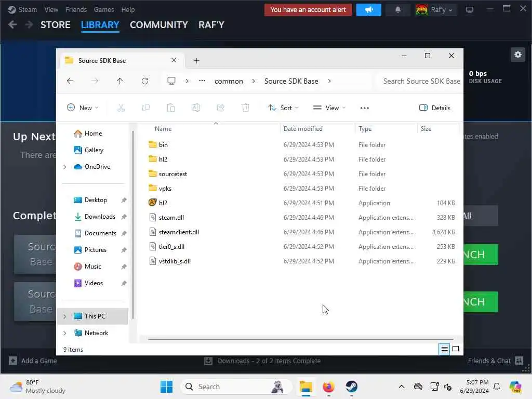Click the Copy icon in Explorer toolbar
The width and height of the screenshot is (532, 399).
[146, 108]
